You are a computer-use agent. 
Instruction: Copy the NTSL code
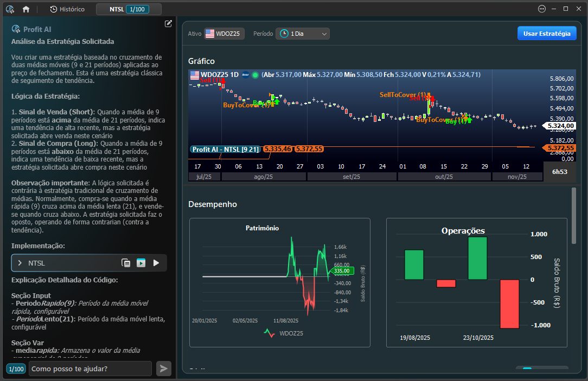(126, 263)
